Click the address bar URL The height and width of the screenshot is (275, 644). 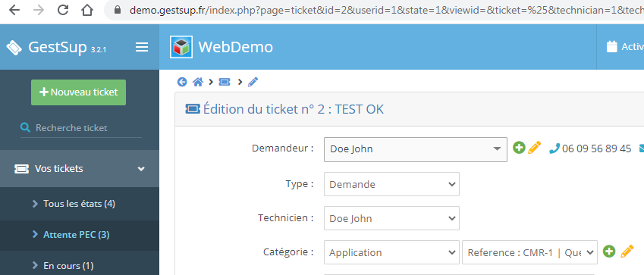[386, 11]
